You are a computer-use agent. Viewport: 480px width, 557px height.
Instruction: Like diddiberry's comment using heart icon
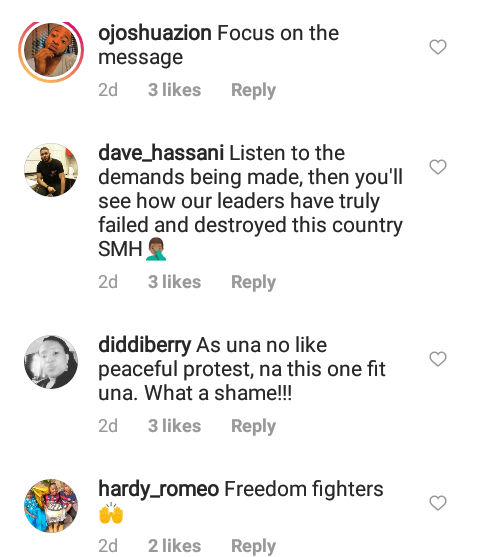click(438, 359)
